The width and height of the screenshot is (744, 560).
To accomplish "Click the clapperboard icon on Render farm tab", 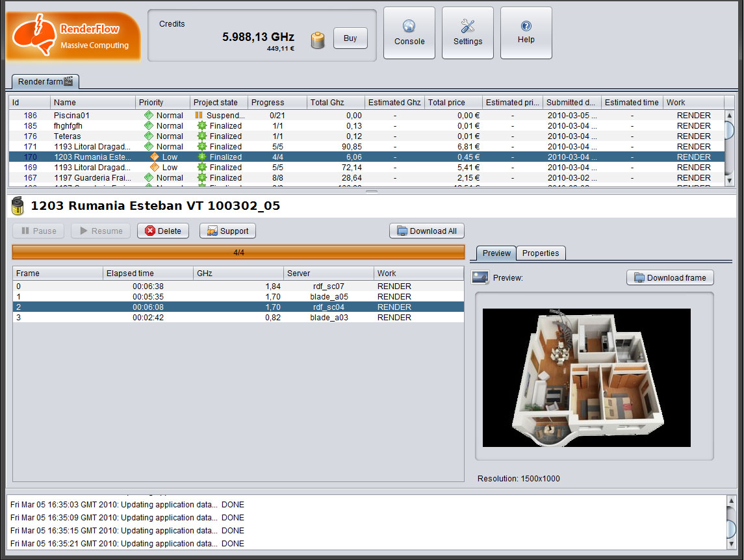I will (68, 81).
